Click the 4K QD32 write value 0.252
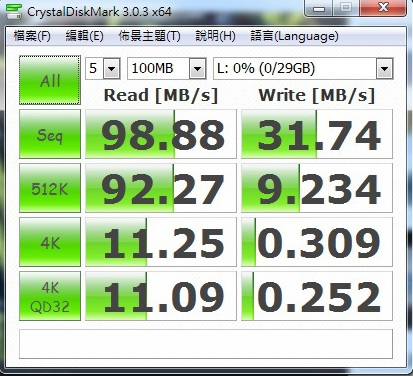The width and height of the screenshot is (413, 376). pos(317,296)
